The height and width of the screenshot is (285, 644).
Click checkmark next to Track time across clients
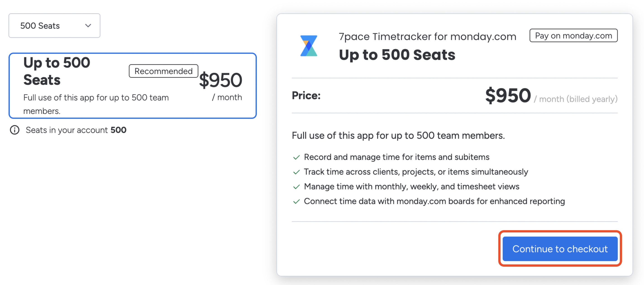(296, 172)
